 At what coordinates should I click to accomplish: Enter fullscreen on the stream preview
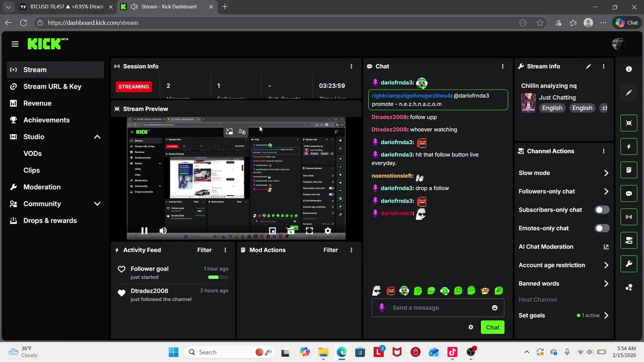pyautogui.click(x=309, y=231)
